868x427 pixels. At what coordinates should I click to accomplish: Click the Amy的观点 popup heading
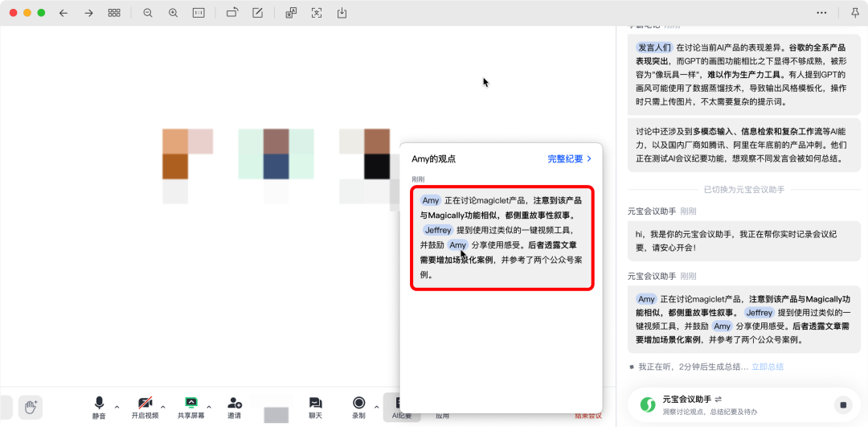coord(433,159)
